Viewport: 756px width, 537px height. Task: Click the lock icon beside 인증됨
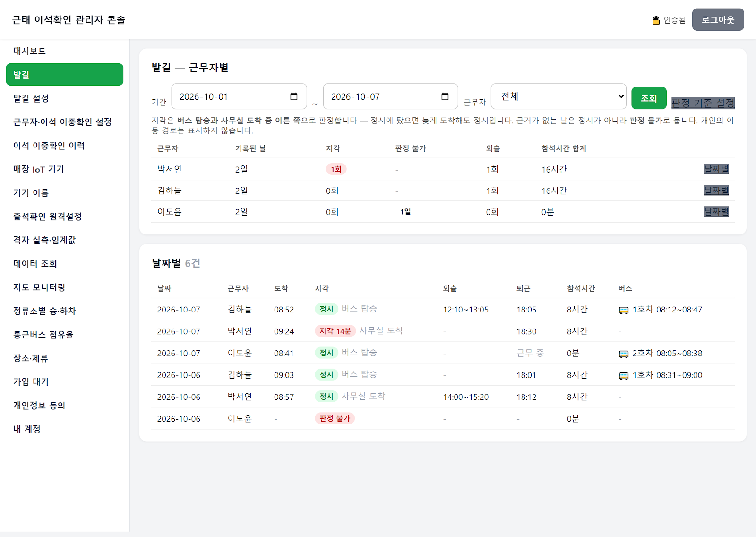[x=656, y=20]
